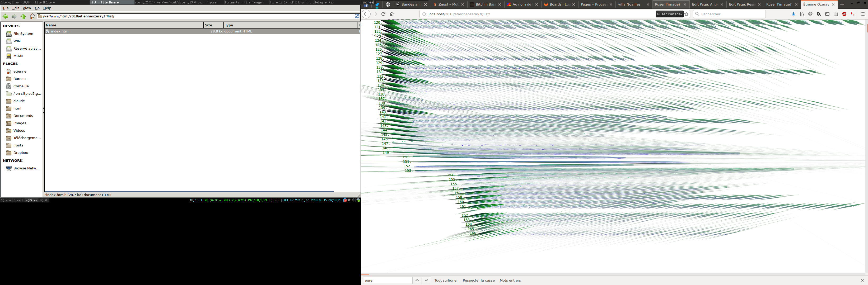868x285 pixels.
Task: Toggle the Firefox sidebar icon
Action: (827, 14)
